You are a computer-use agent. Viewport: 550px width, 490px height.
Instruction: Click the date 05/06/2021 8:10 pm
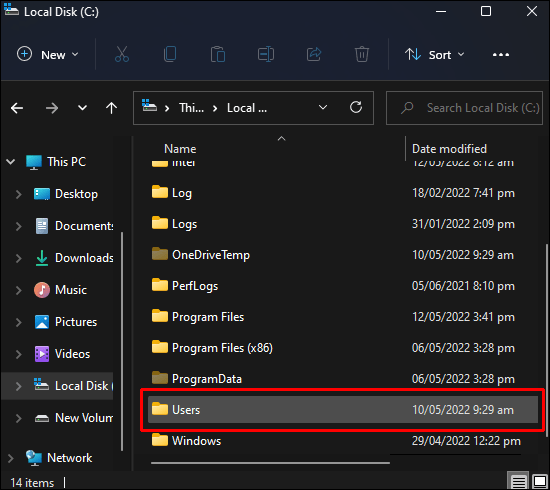tap(463, 286)
